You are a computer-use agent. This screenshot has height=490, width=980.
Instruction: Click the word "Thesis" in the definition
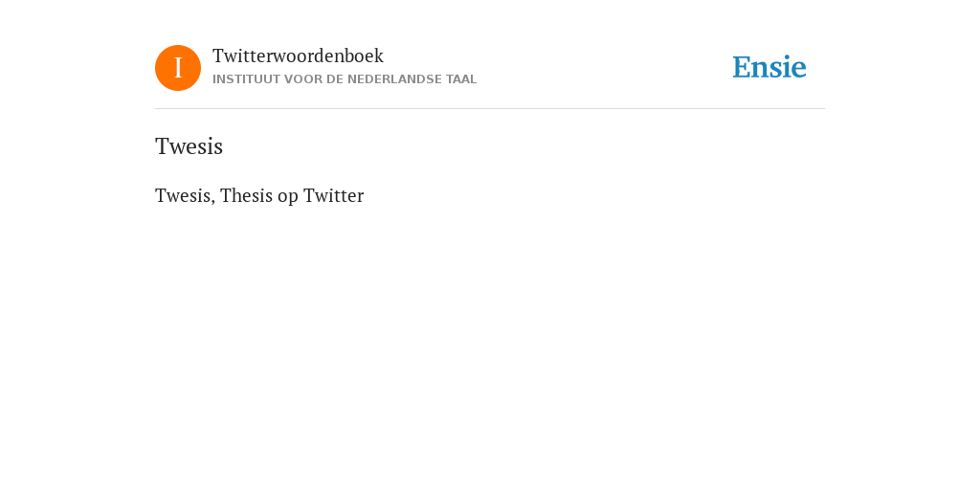pos(247,195)
